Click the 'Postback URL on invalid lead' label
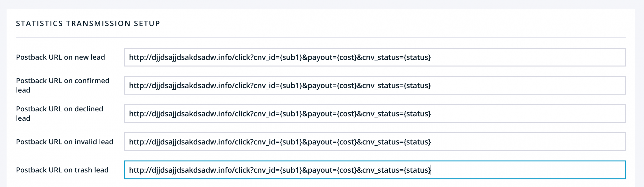 pyautogui.click(x=65, y=142)
